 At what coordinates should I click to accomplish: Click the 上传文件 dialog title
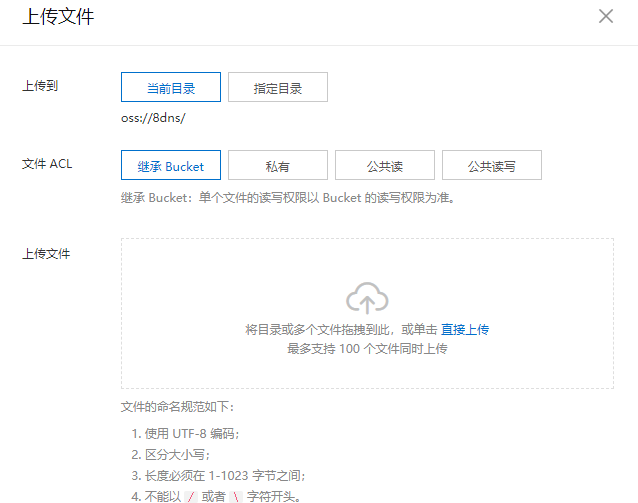58,17
